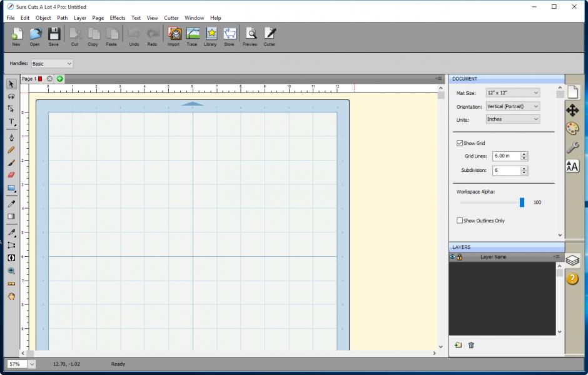Click the Cutter toolbar icon

click(x=270, y=35)
